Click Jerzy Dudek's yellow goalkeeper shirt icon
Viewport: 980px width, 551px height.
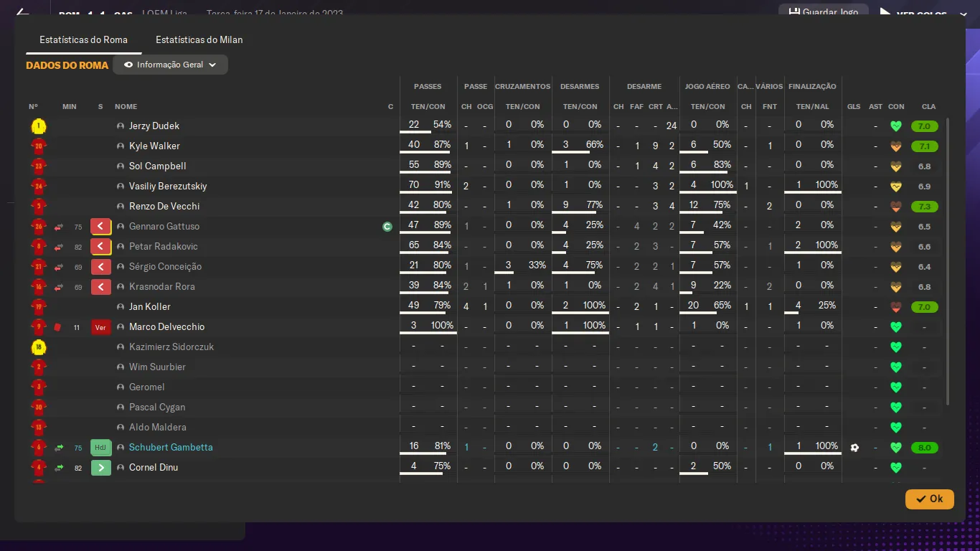pyautogui.click(x=38, y=126)
